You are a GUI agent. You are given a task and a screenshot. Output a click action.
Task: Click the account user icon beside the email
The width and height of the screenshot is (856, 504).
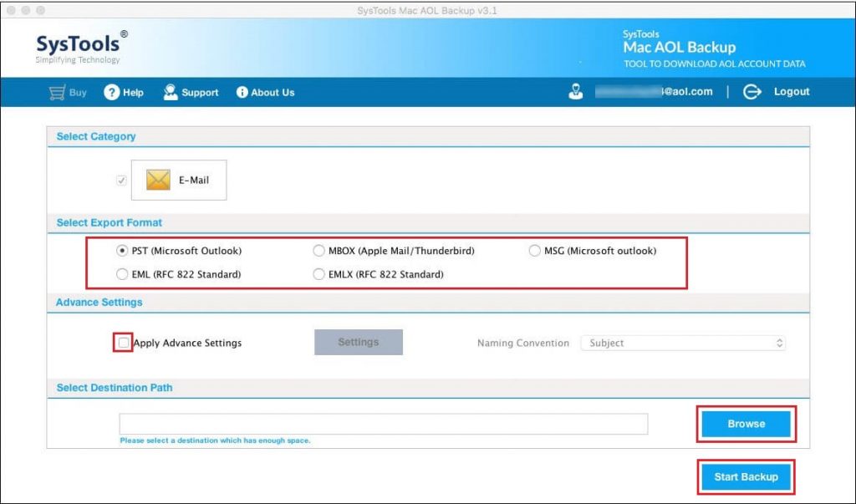[x=575, y=92]
